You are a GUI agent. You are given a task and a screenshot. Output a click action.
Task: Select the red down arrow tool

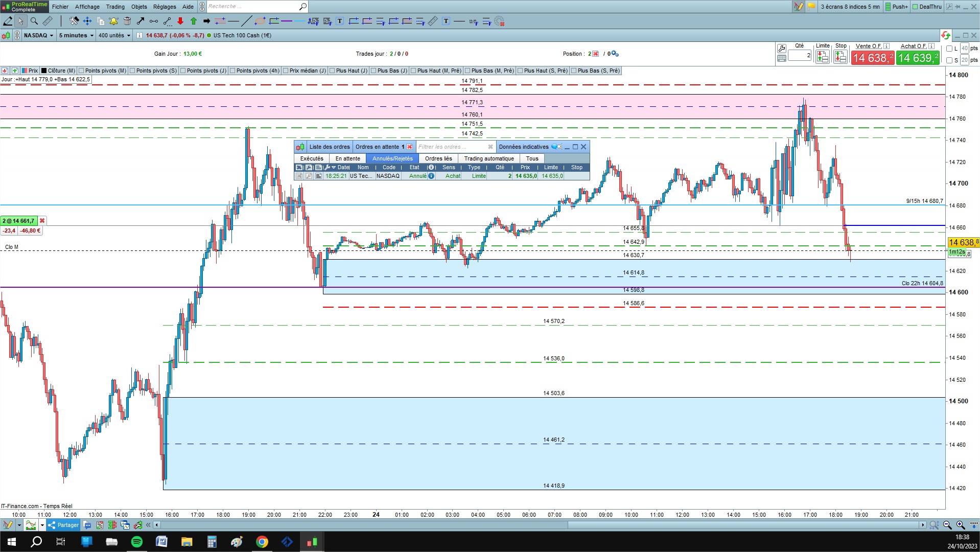coord(180,21)
